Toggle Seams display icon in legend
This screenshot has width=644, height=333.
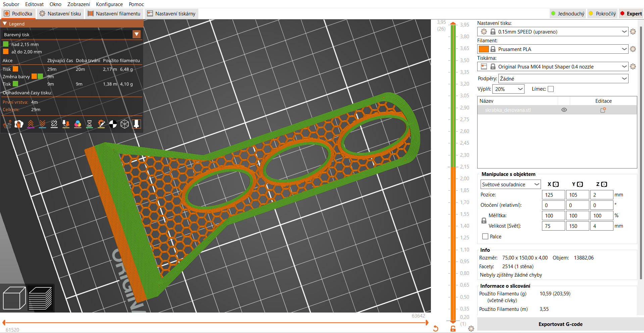tap(54, 124)
